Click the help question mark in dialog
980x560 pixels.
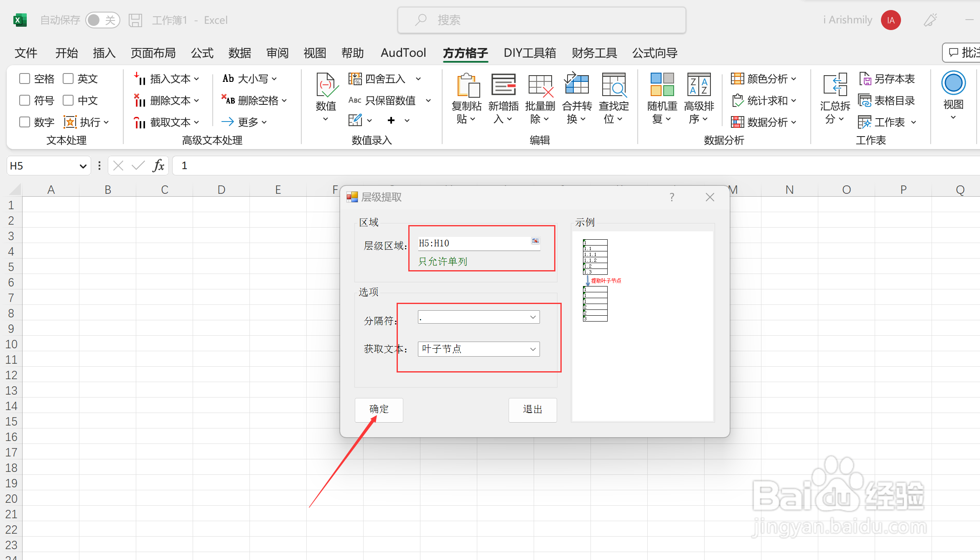672,197
